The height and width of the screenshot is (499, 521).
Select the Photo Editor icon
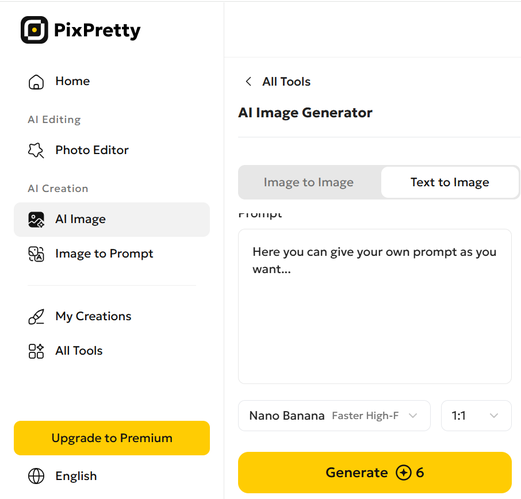36,150
